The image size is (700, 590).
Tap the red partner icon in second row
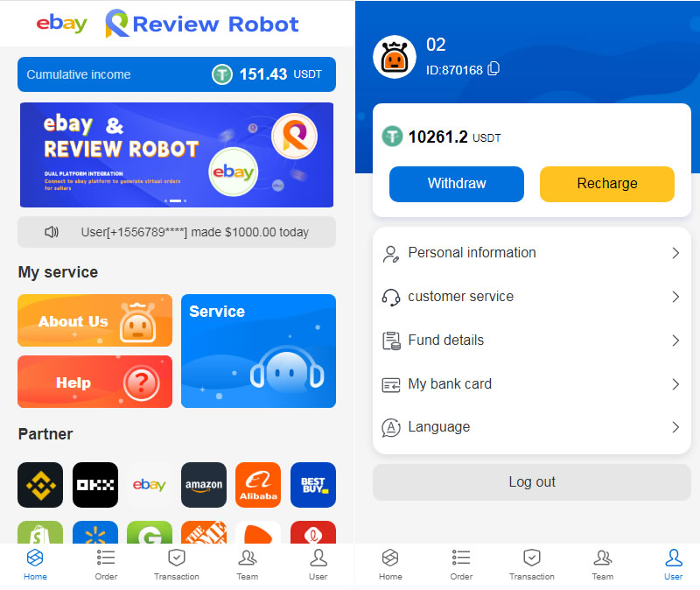pos(313,532)
